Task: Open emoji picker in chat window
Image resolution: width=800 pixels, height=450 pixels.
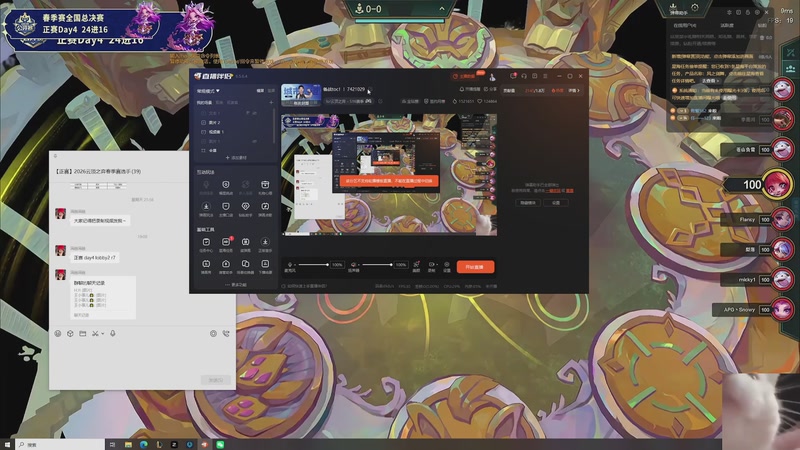Action: 58,334
